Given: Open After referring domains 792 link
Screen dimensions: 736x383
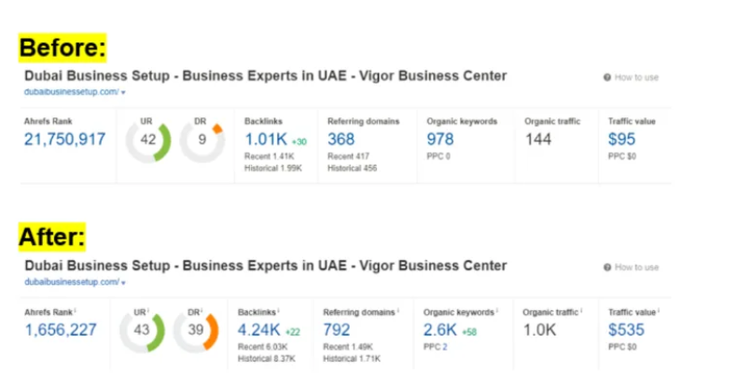Looking at the screenshot, I should pos(337,330).
